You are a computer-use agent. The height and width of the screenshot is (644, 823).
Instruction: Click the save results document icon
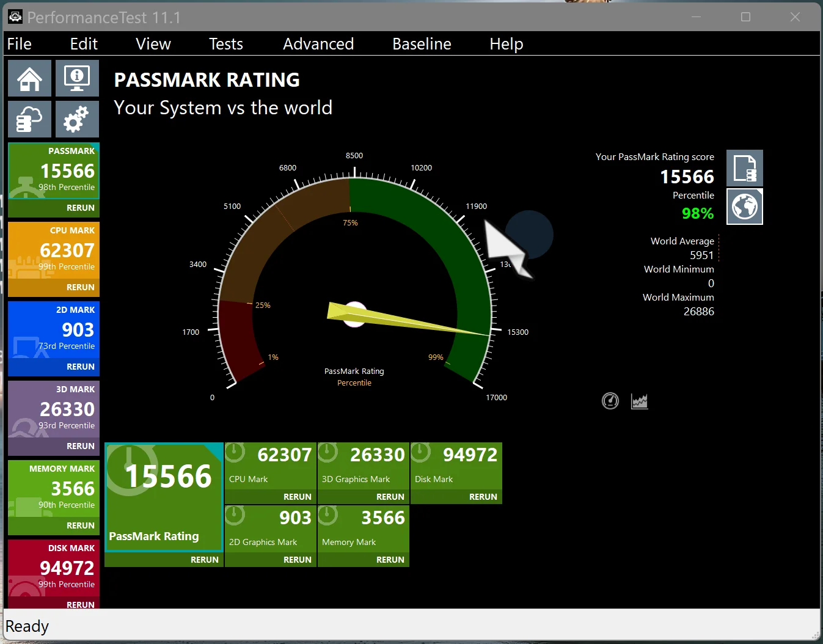(x=745, y=168)
